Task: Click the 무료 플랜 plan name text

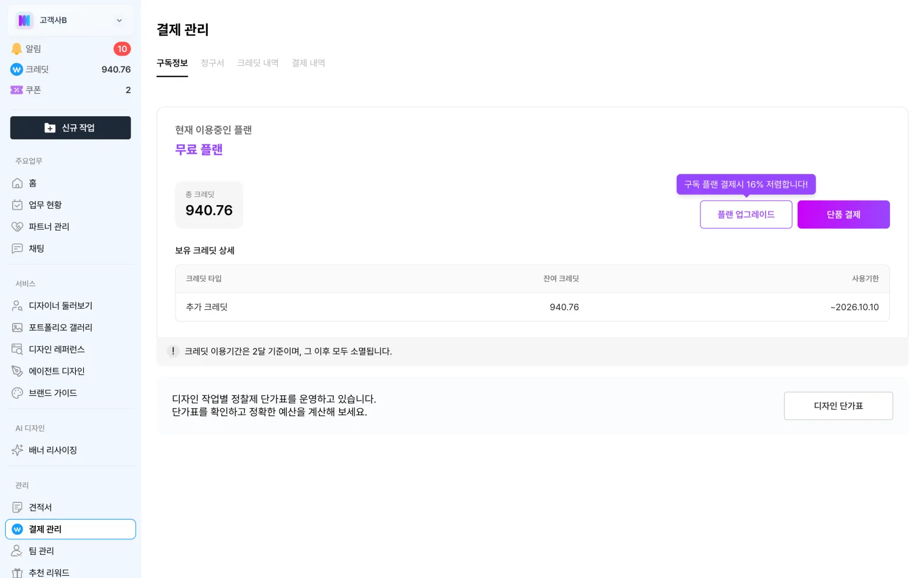Action: (x=199, y=150)
